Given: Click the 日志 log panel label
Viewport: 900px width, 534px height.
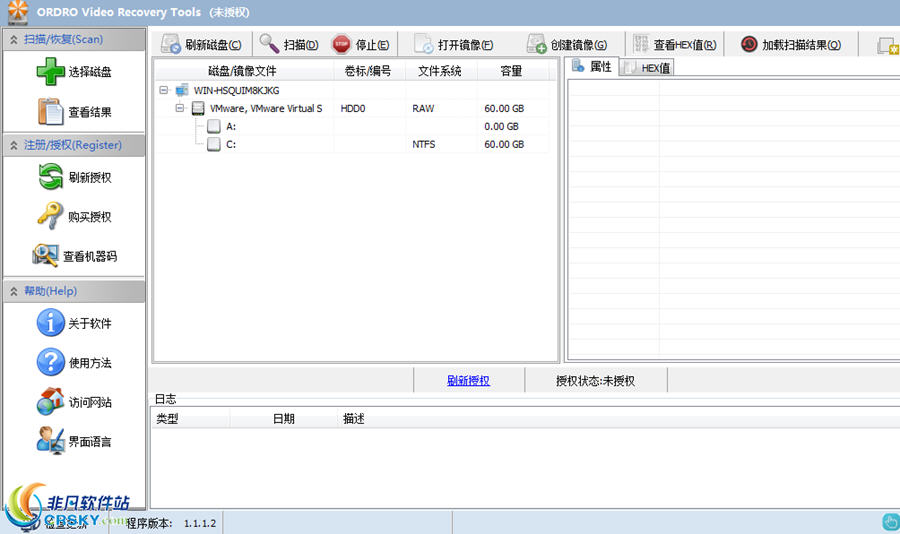Looking at the screenshot, I should [165, 398].
